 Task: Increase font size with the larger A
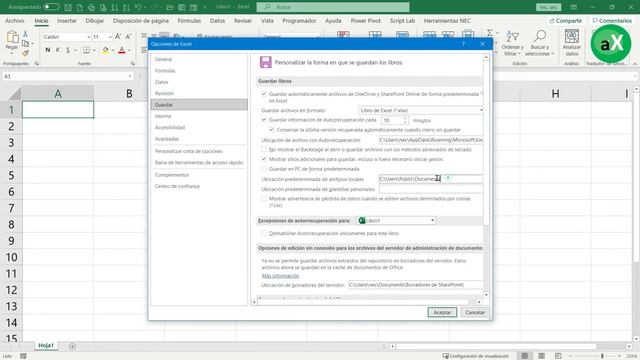[x=118, y=37]
